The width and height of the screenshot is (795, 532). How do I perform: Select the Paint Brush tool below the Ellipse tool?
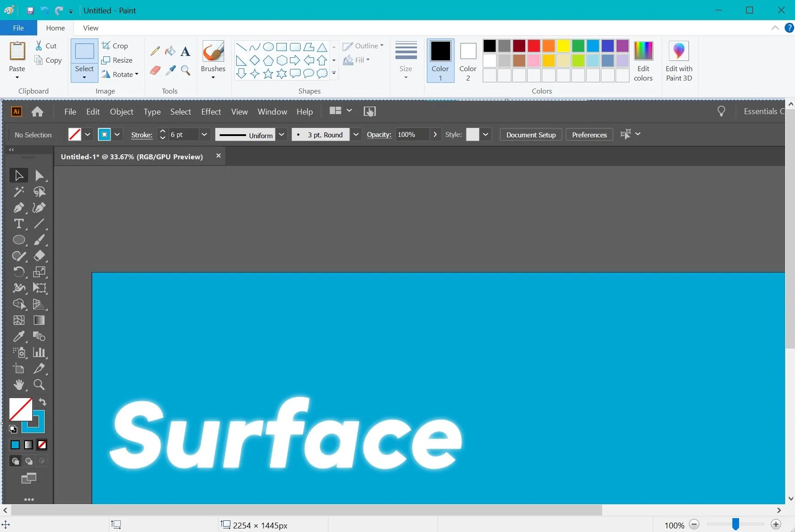click(39, 240)
